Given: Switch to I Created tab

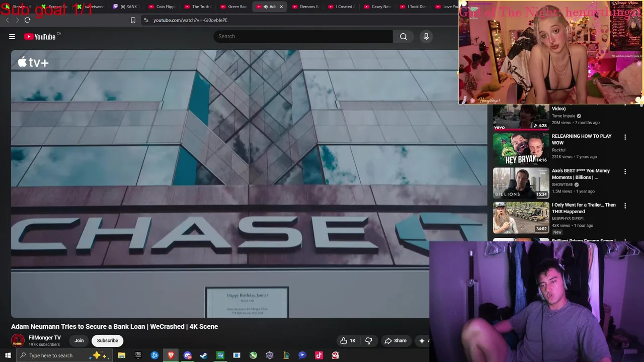Looking at the screenshot, I should (342, 7).
